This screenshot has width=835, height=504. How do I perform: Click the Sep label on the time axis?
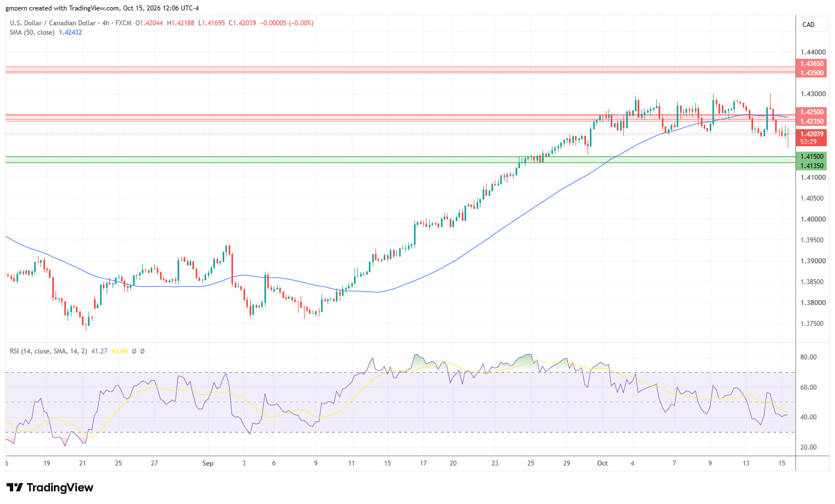pos(208,463)
